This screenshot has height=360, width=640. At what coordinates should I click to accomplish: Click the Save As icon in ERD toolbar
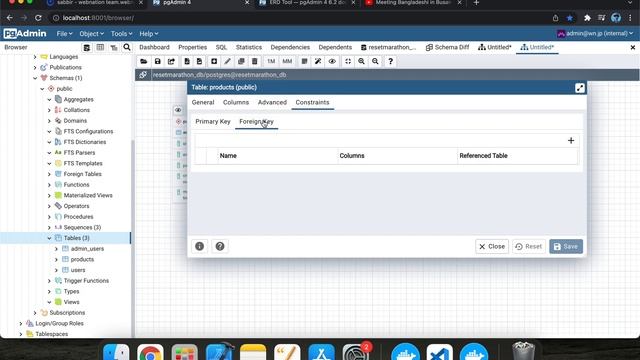pyautogui.click(x=171, y=62)
